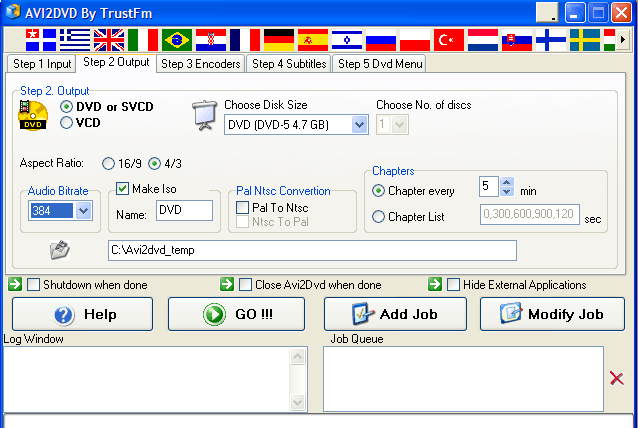Click the Log Window scrollbar down arrow
This screenshot has width=638, height=428.
coord(297,402)
